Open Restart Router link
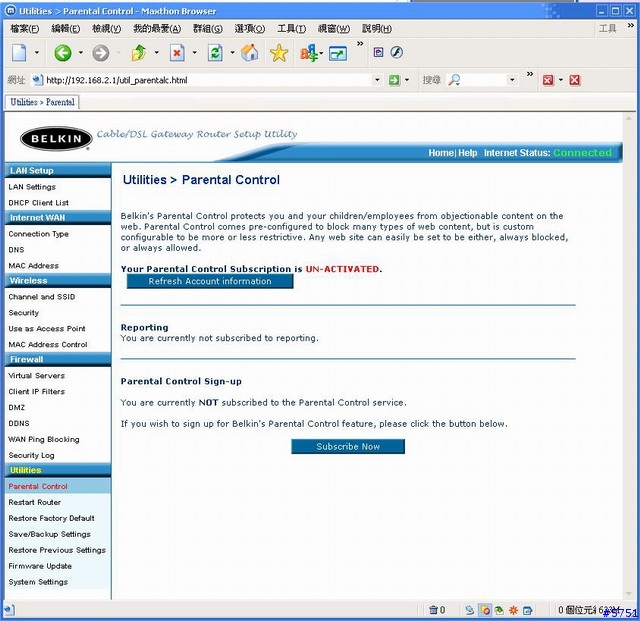640x621 pixels. coord(35,502)
